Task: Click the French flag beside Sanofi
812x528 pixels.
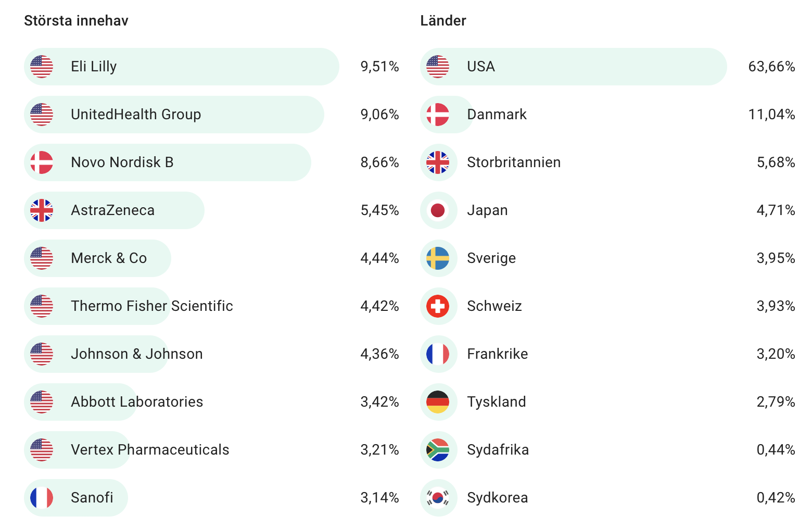Action: [x=42, y=498]
